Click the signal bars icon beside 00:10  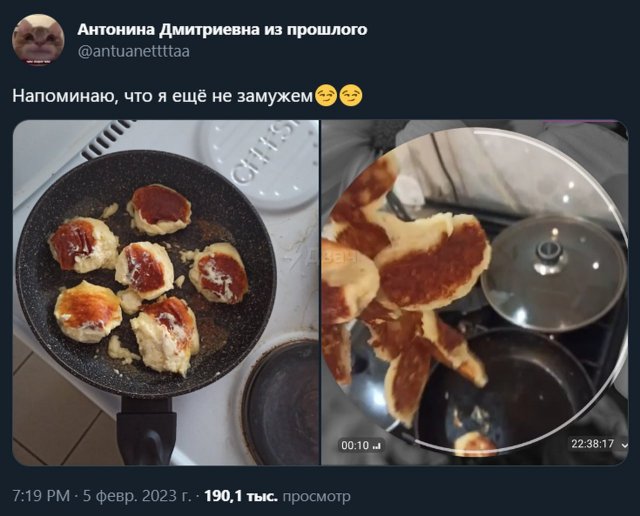pyautogui.click(x=377, y=445)
